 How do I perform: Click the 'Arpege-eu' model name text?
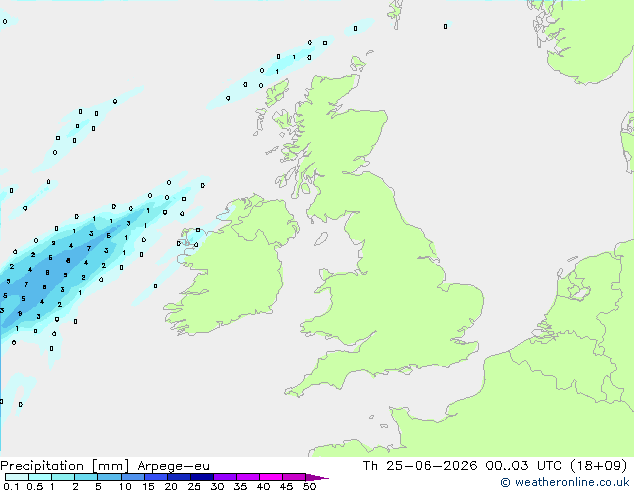point(173,466)
